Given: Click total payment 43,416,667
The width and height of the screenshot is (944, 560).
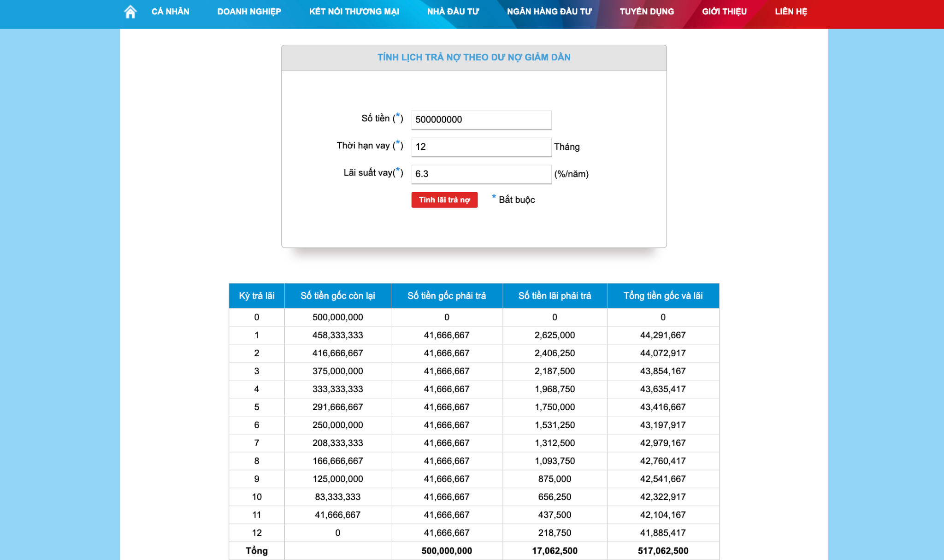Looking at the screenshot, I should click(x=663, y=407).
